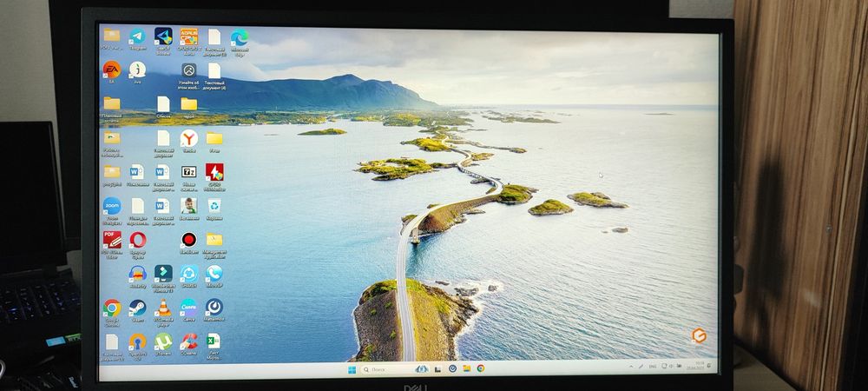The width and height of the screenshot is (868, 391).
Task: Open the Audacity desktop shortcut
Action: pyautogui.click(x=137, y=274)
